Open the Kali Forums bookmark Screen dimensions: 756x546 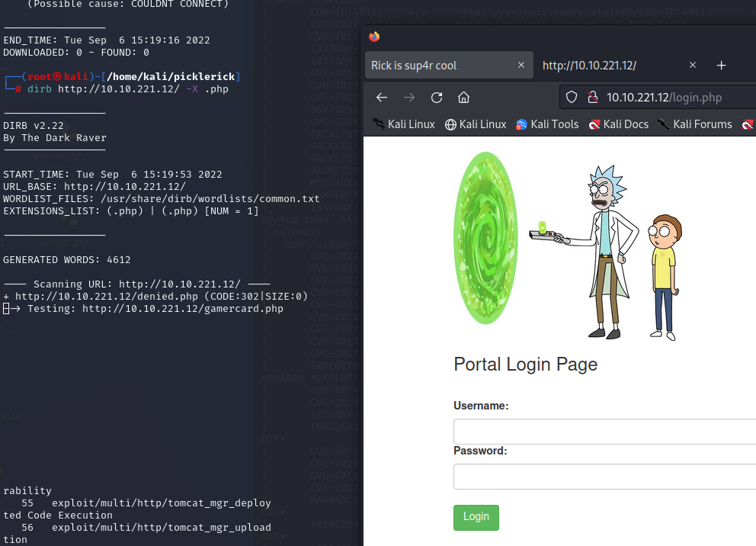(694, 124)
